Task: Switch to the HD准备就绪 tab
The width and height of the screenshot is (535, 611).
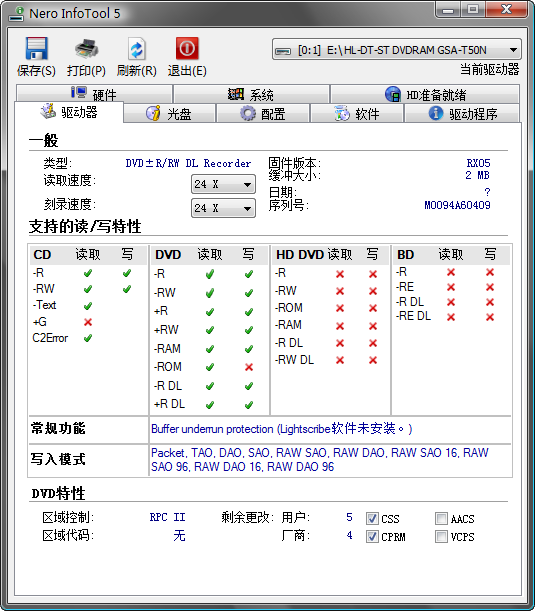Action: tap(425, 94)
